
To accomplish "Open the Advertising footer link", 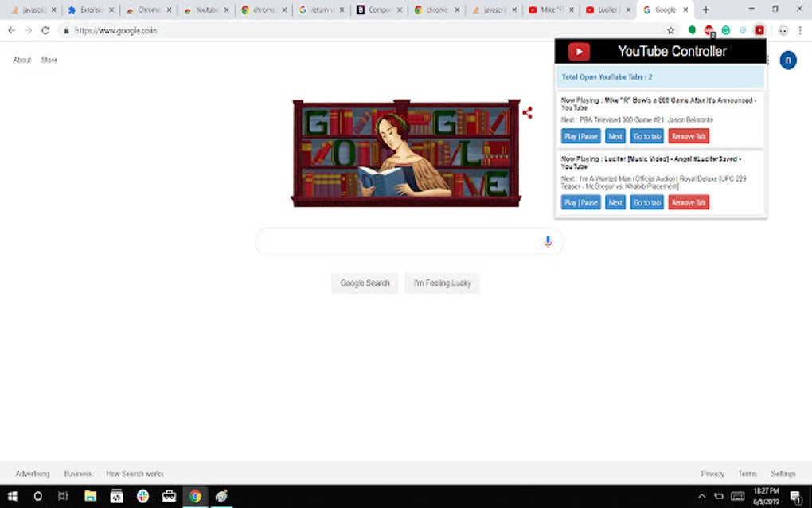I will [33, 474].
